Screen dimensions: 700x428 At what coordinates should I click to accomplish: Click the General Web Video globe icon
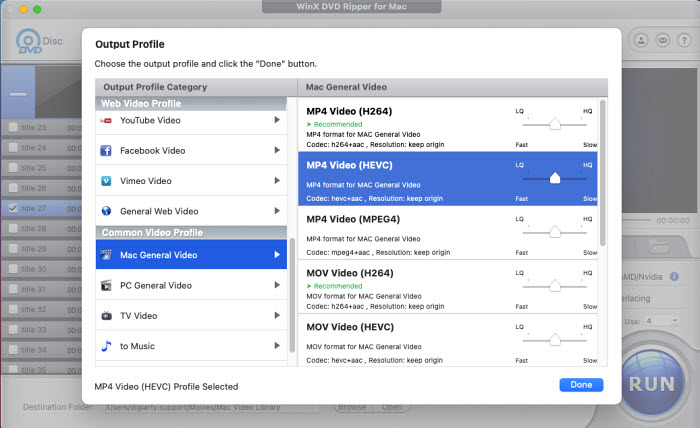tap(106, 211)
